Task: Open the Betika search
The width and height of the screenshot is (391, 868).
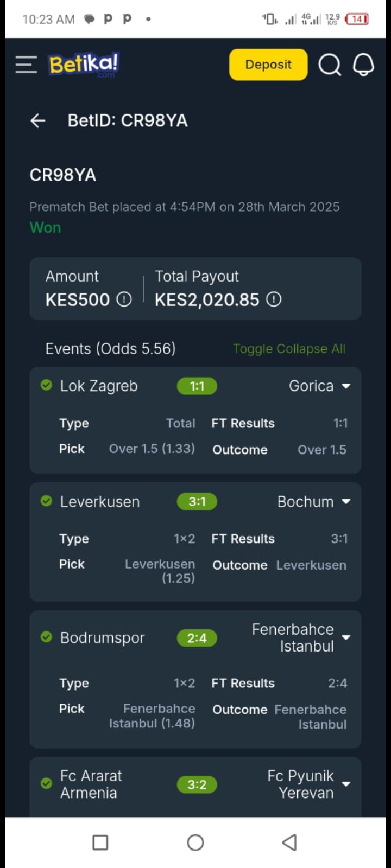Action: 330,65
